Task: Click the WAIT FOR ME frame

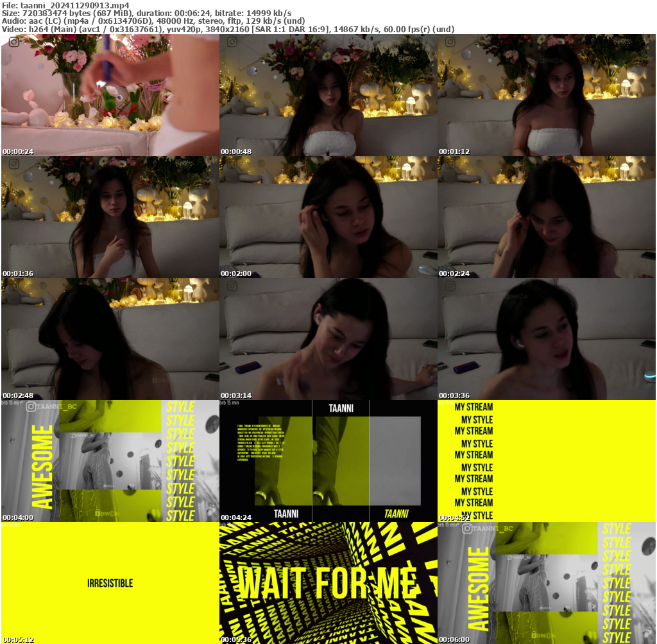Action: [x=328, y=583]
